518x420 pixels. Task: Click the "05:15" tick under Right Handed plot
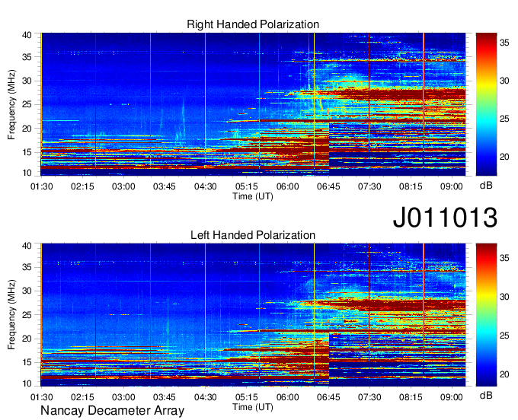point(247,186)
